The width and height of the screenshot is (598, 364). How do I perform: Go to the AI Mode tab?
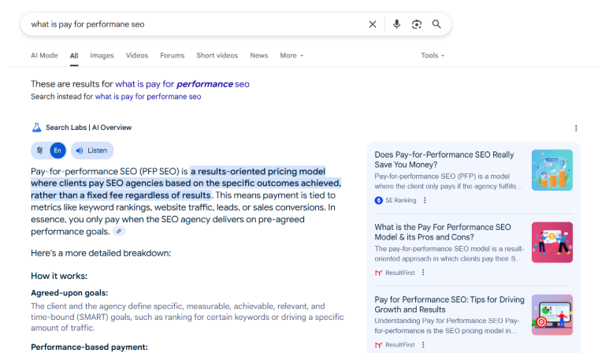click(44, 56)
